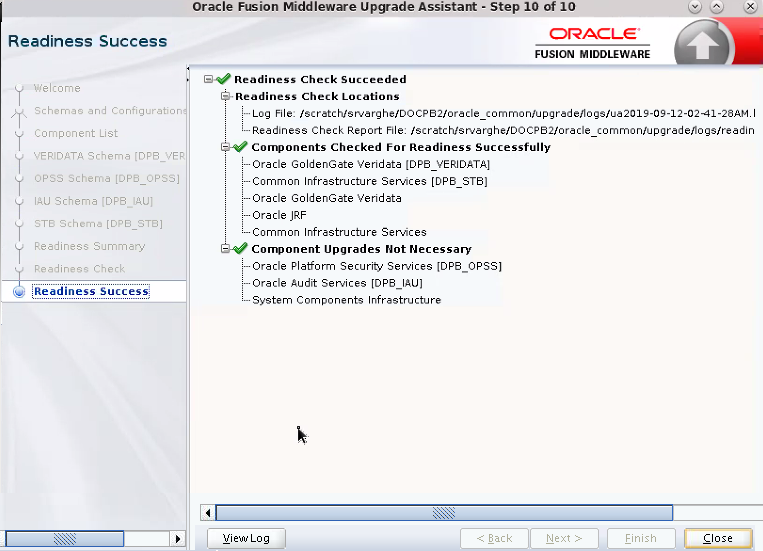Click the main panel horizontal scrollbar thumb
Screen dimensions: 763x551
[444, 513]
